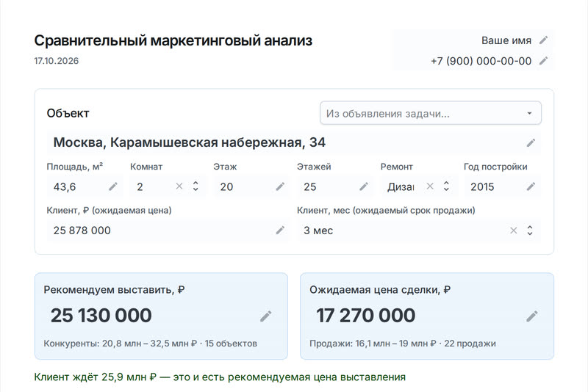
Task: Edit expected deal price 17 270 000 pencil
Action: [531, 316]
